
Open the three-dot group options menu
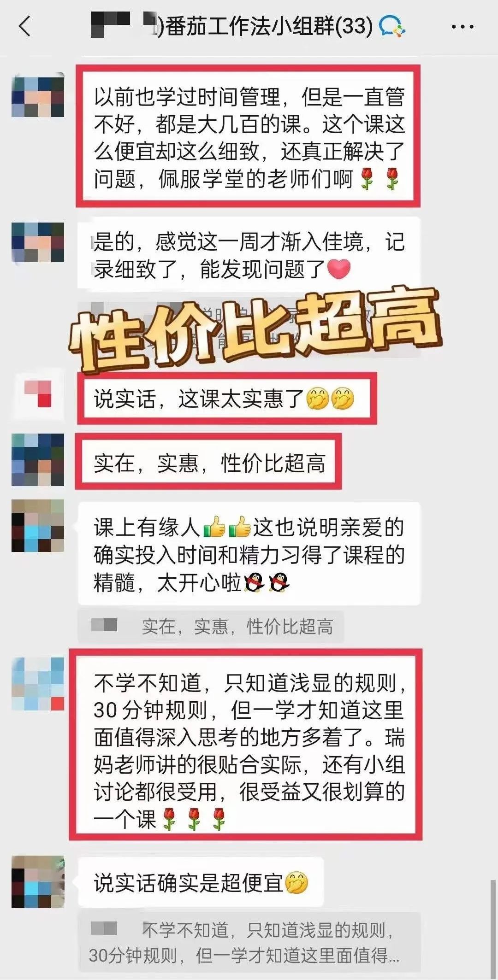point(462,27)
